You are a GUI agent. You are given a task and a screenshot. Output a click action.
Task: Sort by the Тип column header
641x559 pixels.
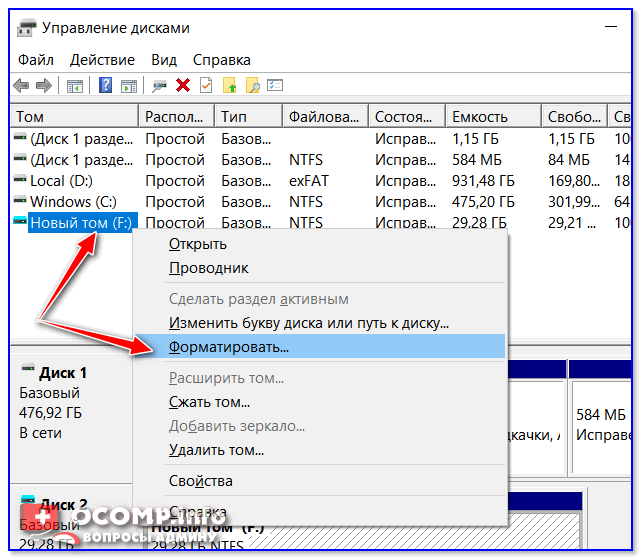tap(249, 117)
